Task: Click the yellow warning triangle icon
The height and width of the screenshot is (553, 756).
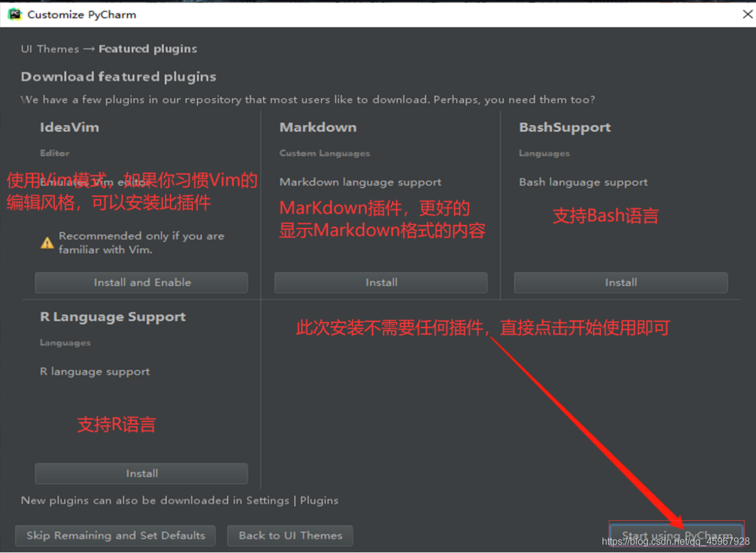Action: (x=47, y=243)
